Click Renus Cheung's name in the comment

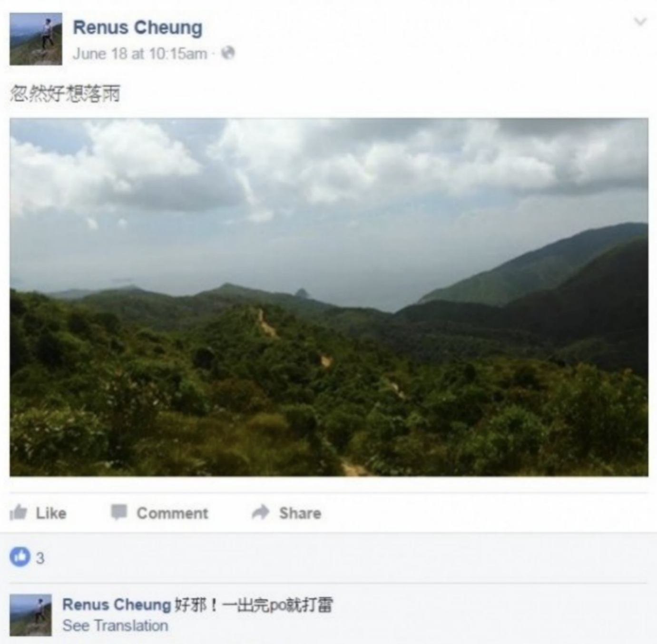(117, 605)
